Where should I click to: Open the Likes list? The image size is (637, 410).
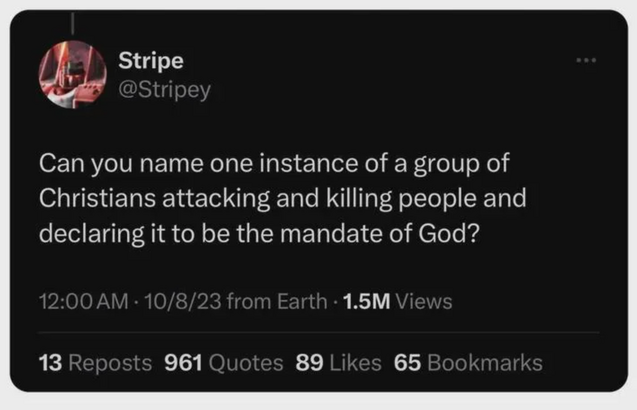pos(353,362)
